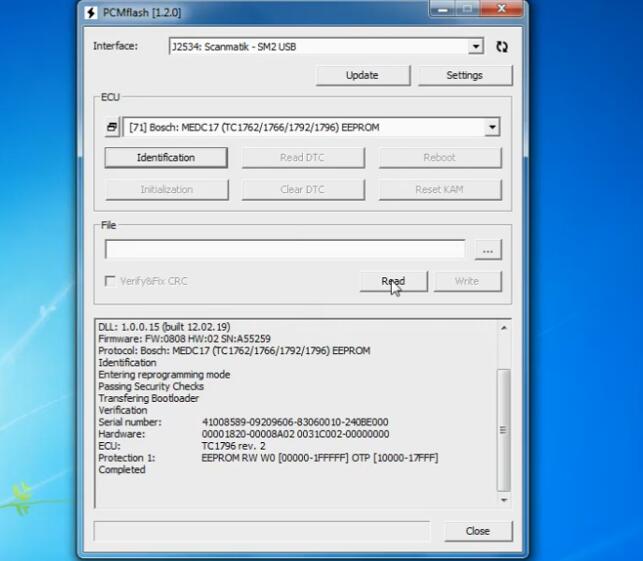Screen dimensions: 643x561
Task: Click the Protection 1 EEPROM RW value
Action: [x=320, y=458]
